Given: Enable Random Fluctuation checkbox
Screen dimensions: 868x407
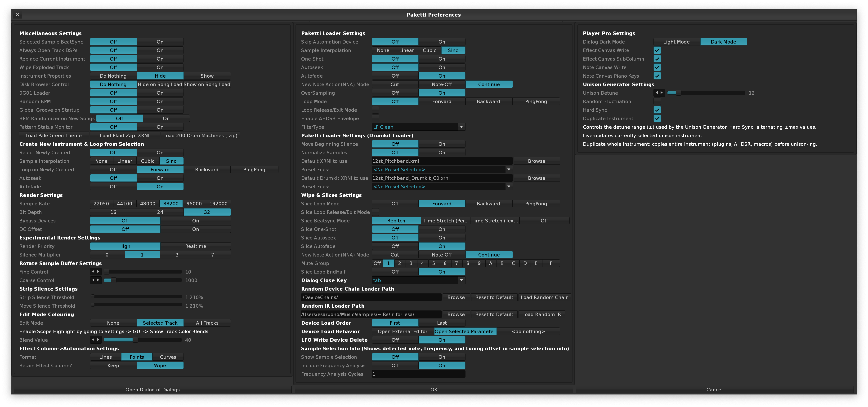Looking at the screenshot, I should (x=657, y=101).
